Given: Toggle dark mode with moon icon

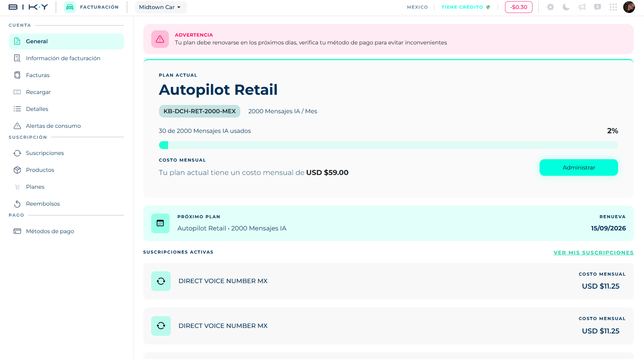Looking at the screenshot, I should click(x=566, y=7).
